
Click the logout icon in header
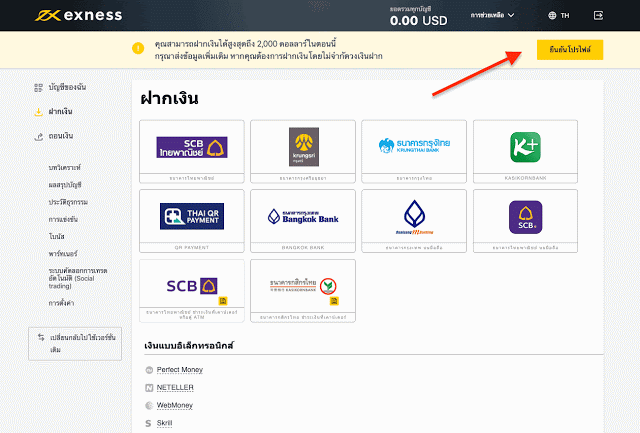coord(598,16)
